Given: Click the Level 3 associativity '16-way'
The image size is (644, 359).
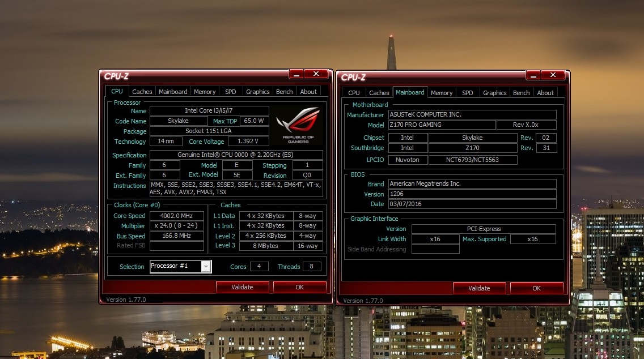Looking at the screenshot, I should [308, 246].
